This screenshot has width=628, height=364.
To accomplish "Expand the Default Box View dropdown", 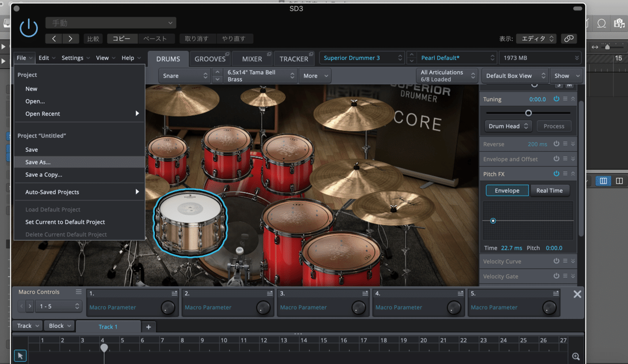I will point(514,75).
